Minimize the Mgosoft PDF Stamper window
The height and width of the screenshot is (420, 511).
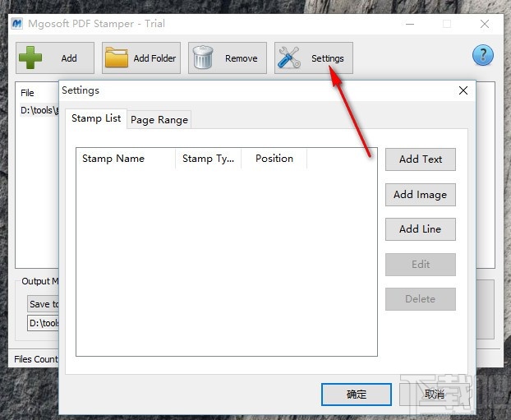pyautogui.click(x=410, y=24)
